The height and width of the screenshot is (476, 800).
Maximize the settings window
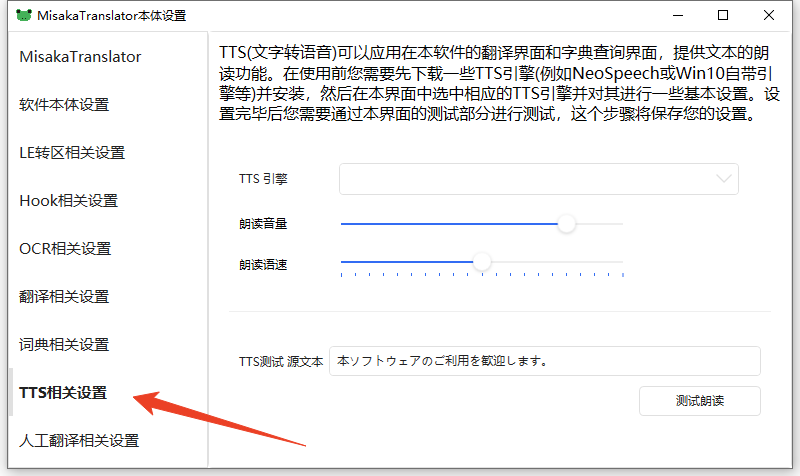(x=723, y=15)
